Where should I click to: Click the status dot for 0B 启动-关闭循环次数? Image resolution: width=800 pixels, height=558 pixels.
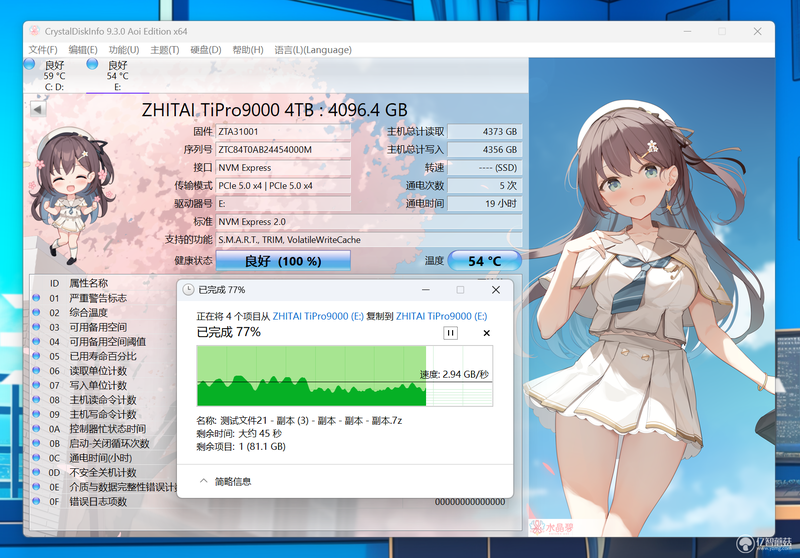pyautogui.click(x=36, y=443)
